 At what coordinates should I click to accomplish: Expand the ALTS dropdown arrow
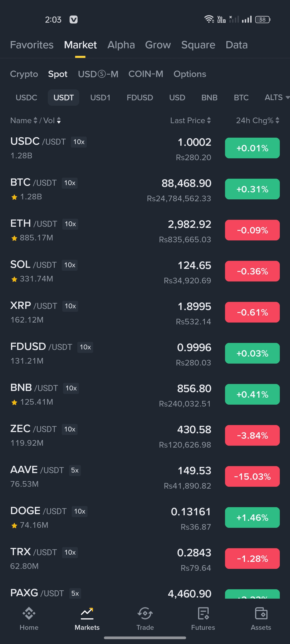[x=287, y=97]
